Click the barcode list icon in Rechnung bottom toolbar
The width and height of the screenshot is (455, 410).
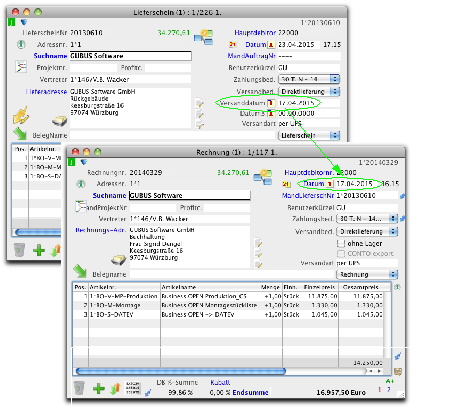point(133,388)
